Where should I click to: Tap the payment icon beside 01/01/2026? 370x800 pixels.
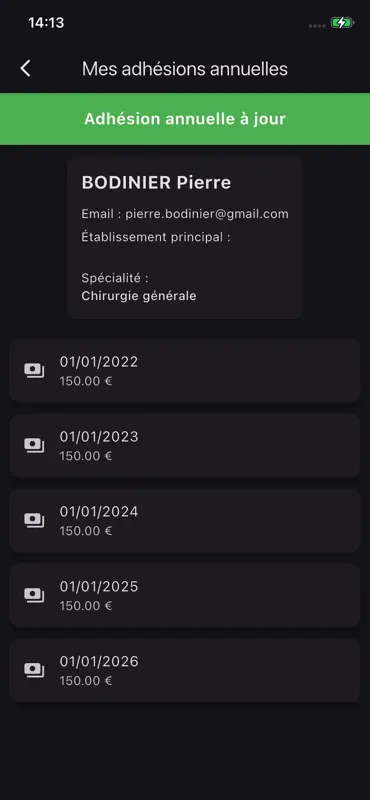coord(34,670)
